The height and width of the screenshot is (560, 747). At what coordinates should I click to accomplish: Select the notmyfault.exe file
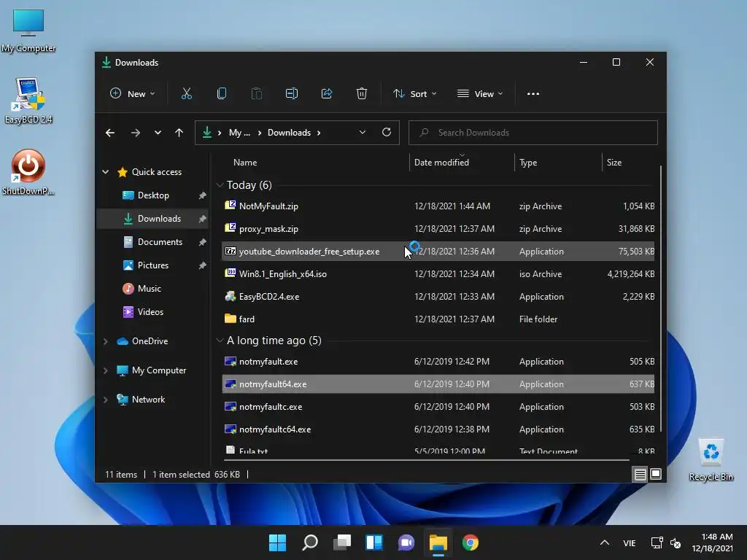[x=438, y=362]
